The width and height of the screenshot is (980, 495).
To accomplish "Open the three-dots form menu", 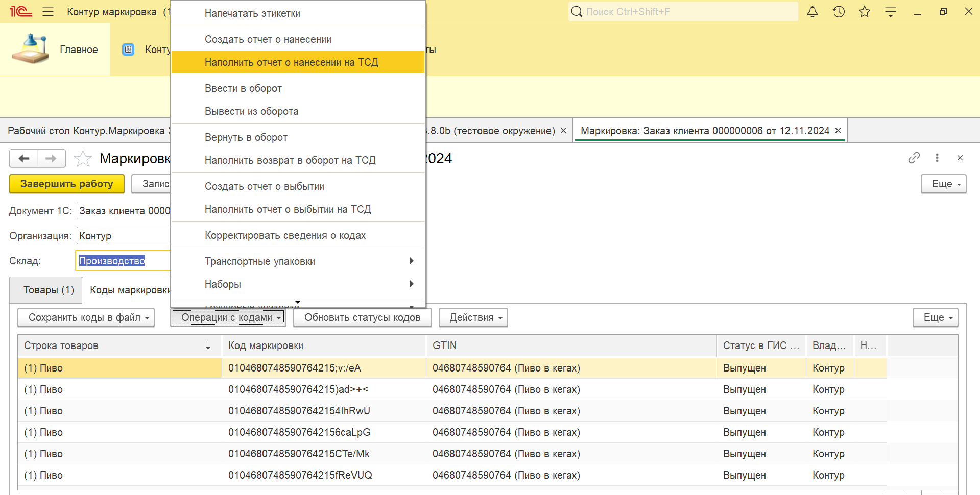I will click(x=937, y=158).
